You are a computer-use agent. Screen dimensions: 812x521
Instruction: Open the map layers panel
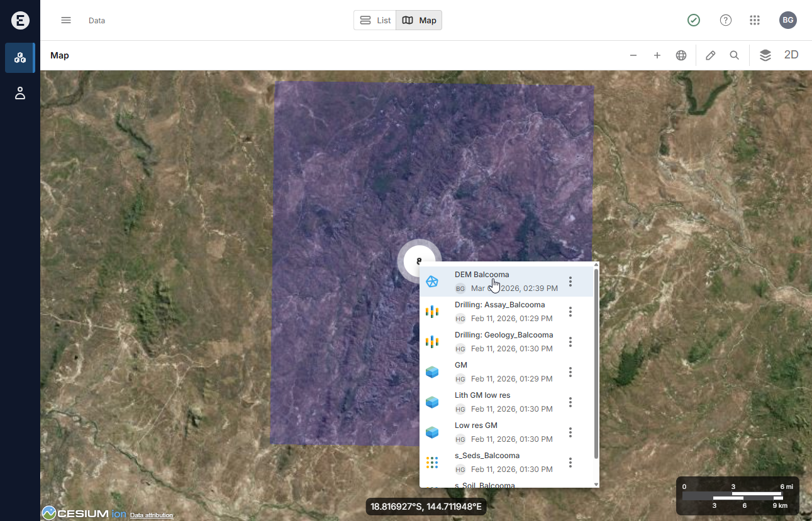click(765, 55)
